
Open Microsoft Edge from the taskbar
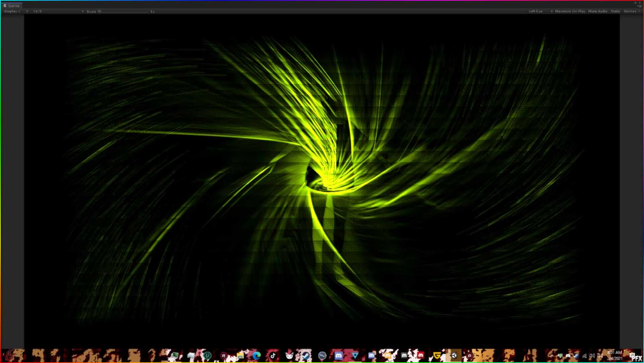coord(257,355)
